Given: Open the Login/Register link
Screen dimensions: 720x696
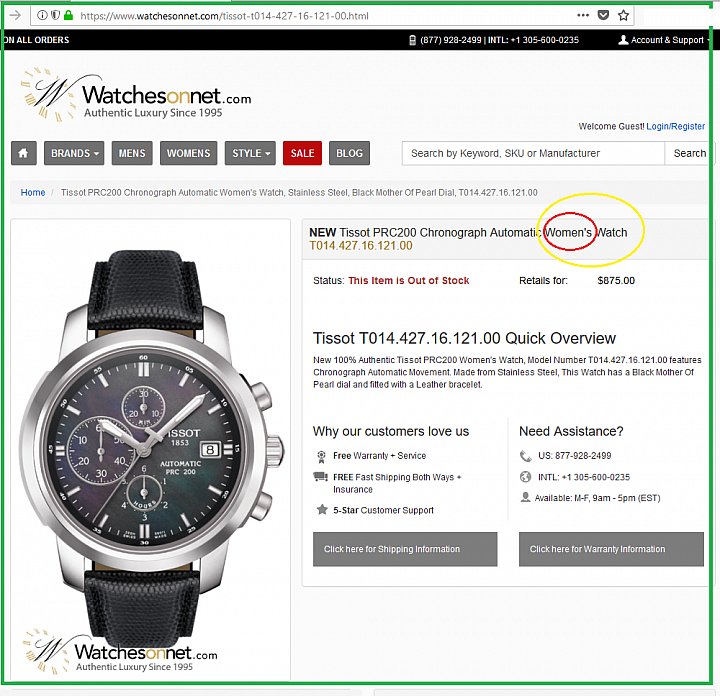Looking at the screenshot, I should (x=675, y=126).
